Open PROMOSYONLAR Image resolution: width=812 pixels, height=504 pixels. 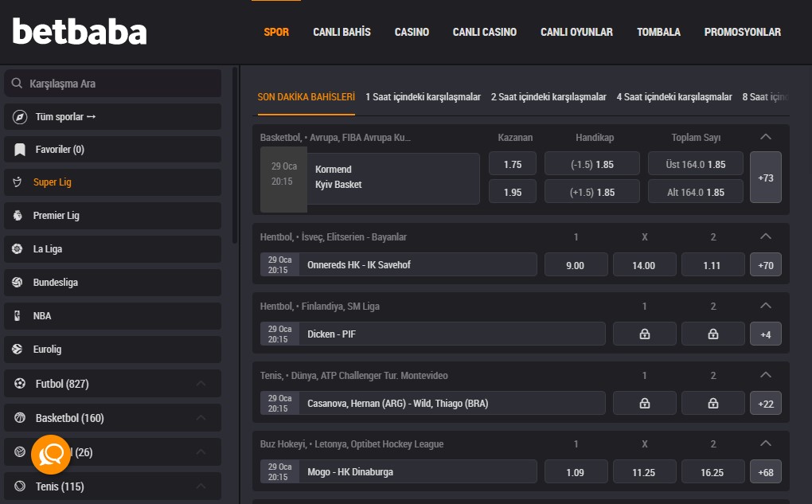pos(743,32)
